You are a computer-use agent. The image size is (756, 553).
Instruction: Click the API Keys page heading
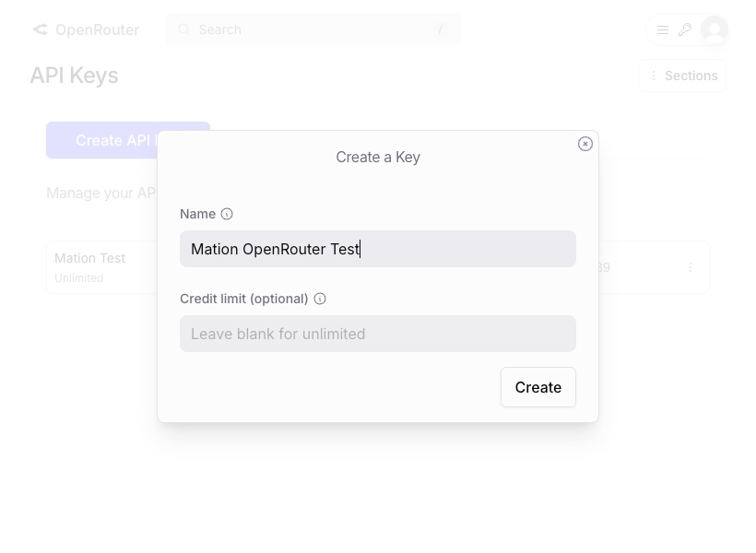pyautogui.click(x=75, y=76)
